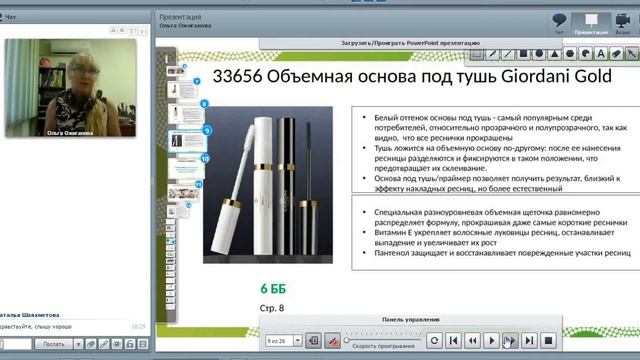
Task: Click Ольга Ожиганова webcam video
Action: tap(71, 88)
